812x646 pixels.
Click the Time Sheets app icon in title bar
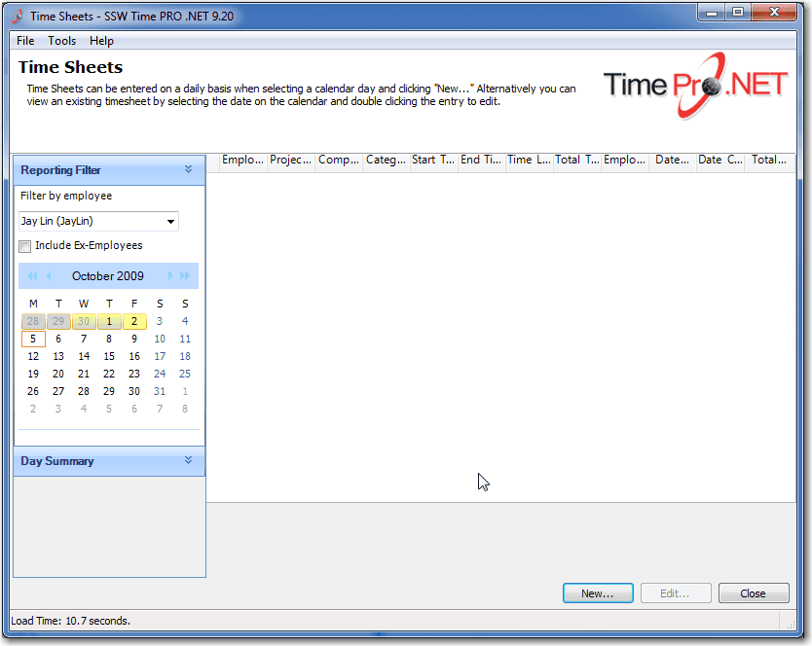point(17,16)
